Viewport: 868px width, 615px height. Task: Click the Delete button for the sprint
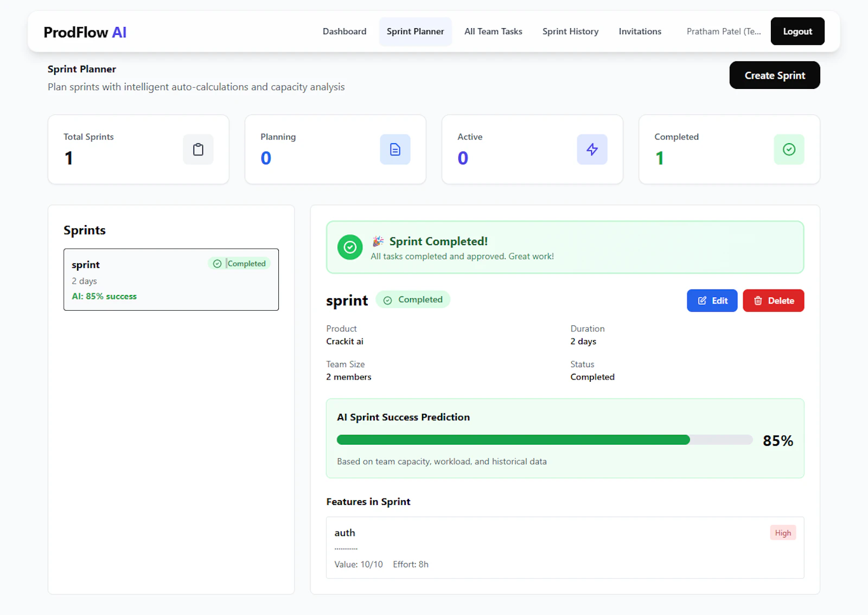[x=773, y=300]
